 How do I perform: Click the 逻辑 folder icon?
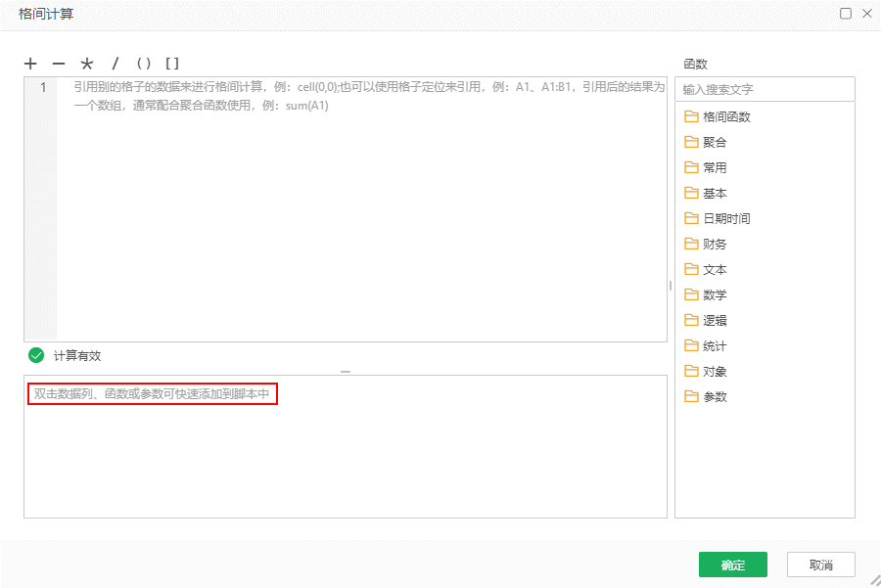(691, 320)
